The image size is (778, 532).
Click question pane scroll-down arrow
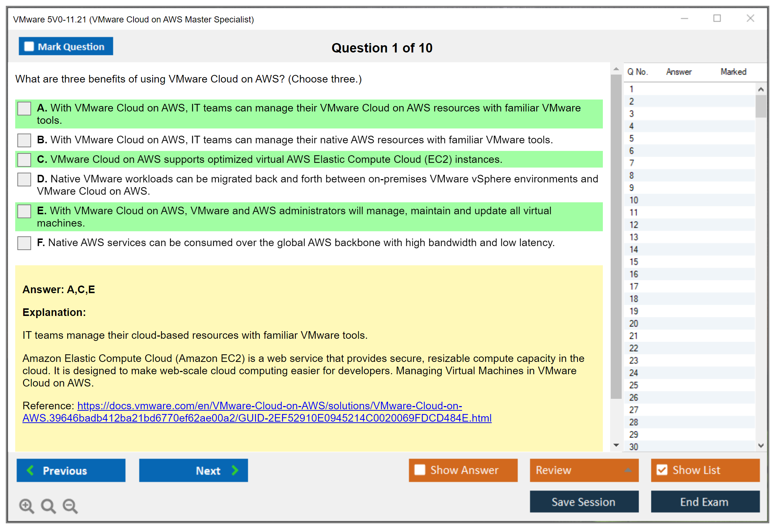click(616, 445)
